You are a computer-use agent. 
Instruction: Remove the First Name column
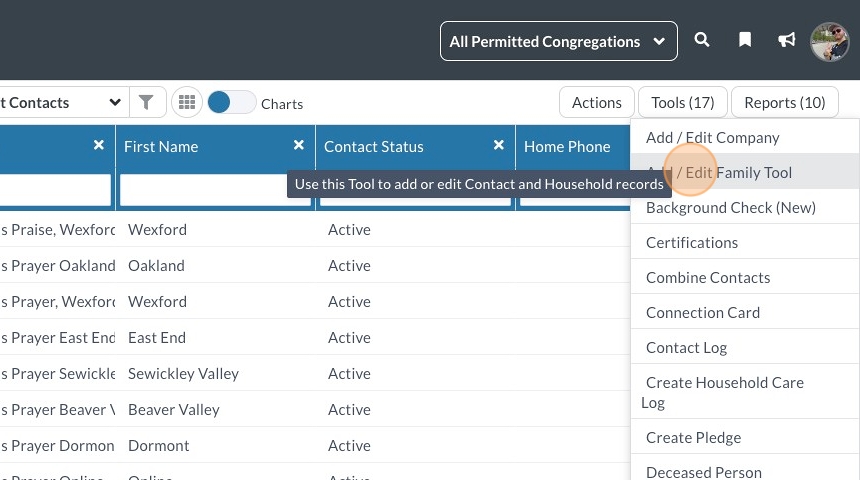click(298, 145)
